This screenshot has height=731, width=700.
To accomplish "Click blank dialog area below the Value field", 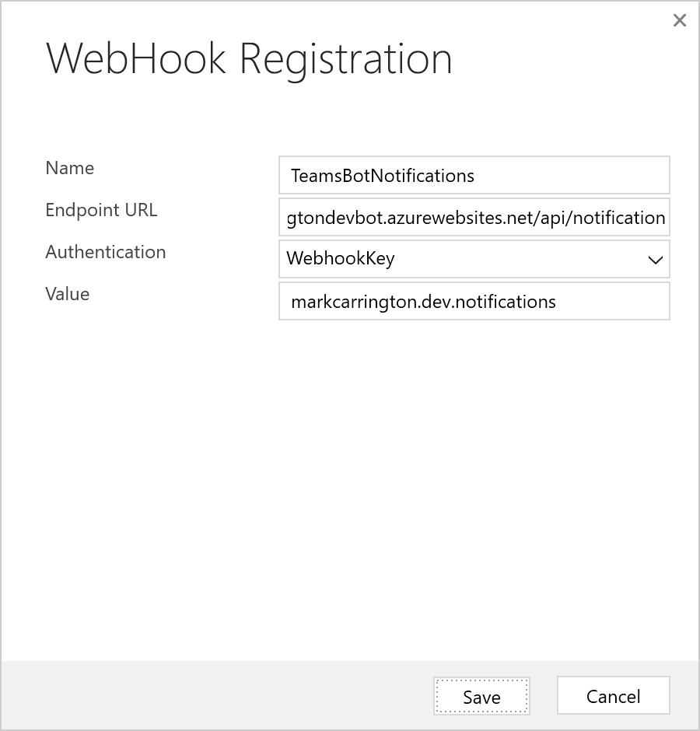I will [x=474, y=467].
